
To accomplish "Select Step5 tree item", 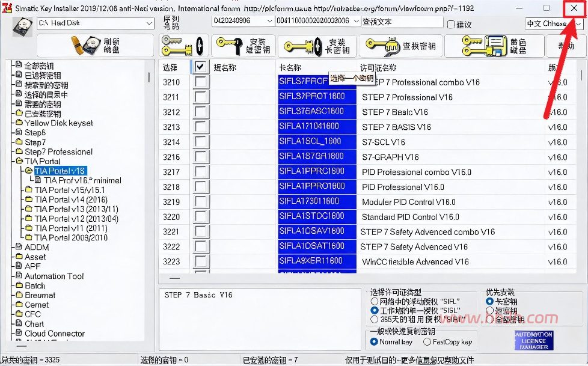I will coord(35,132).
